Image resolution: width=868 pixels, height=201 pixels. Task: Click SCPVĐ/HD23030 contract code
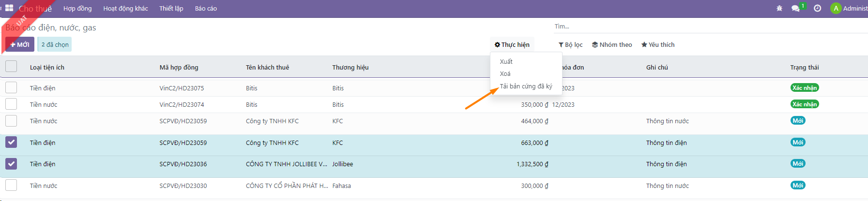[183, 186]
